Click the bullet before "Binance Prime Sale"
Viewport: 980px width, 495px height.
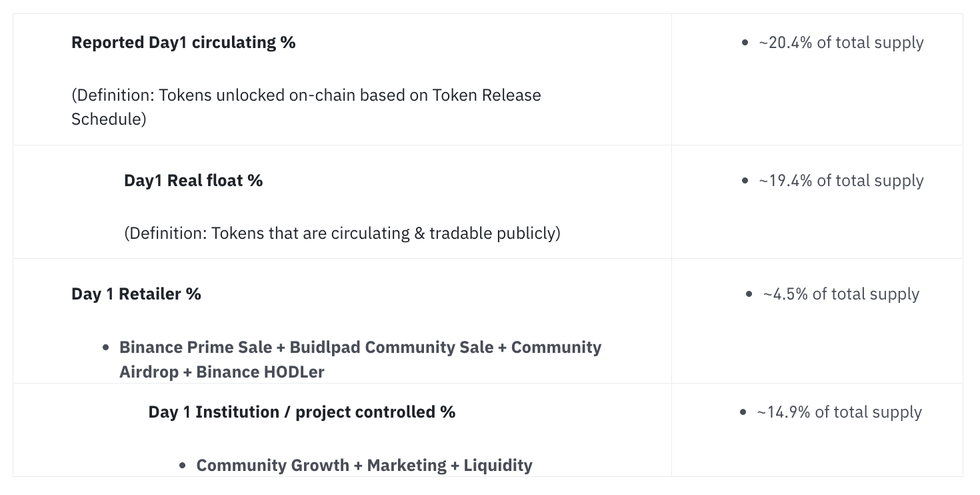[x=106, y=348]
